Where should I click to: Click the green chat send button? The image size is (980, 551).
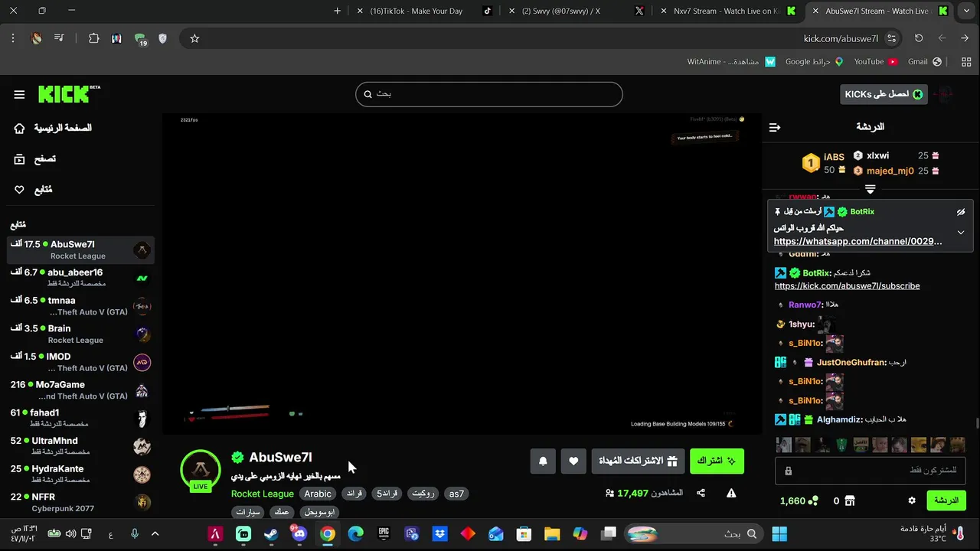[x=946, y=500]
